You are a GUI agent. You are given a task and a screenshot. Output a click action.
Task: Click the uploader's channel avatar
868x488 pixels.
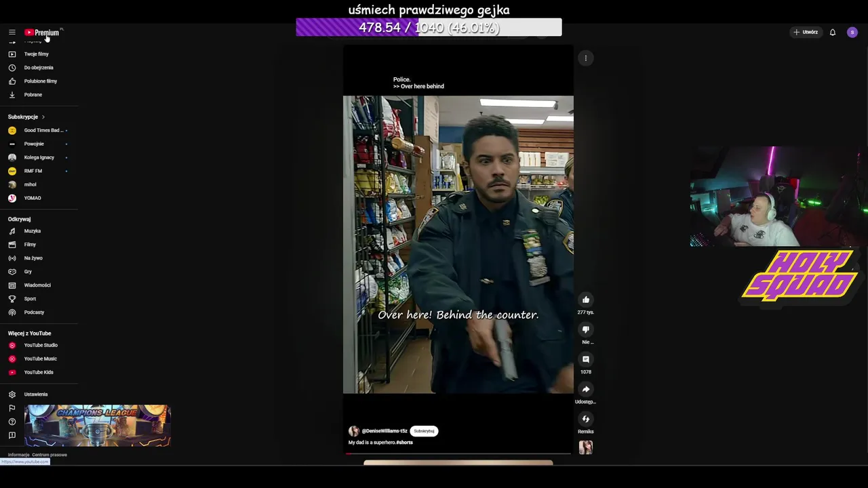pos(353,431)
